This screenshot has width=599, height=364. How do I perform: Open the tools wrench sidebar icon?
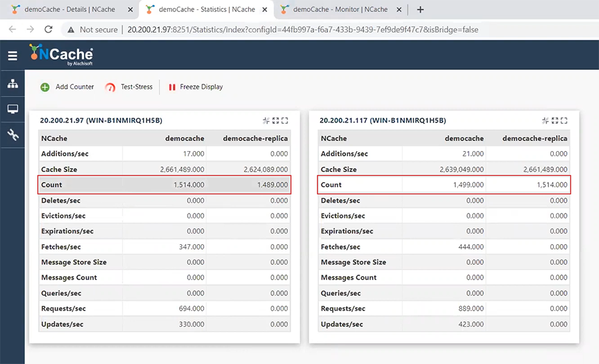point(13,134)
